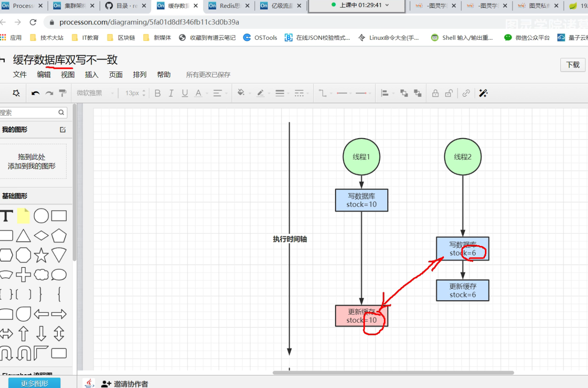Select the text T shape
This screenshot has height=388, width=588.
pos(6,216)
